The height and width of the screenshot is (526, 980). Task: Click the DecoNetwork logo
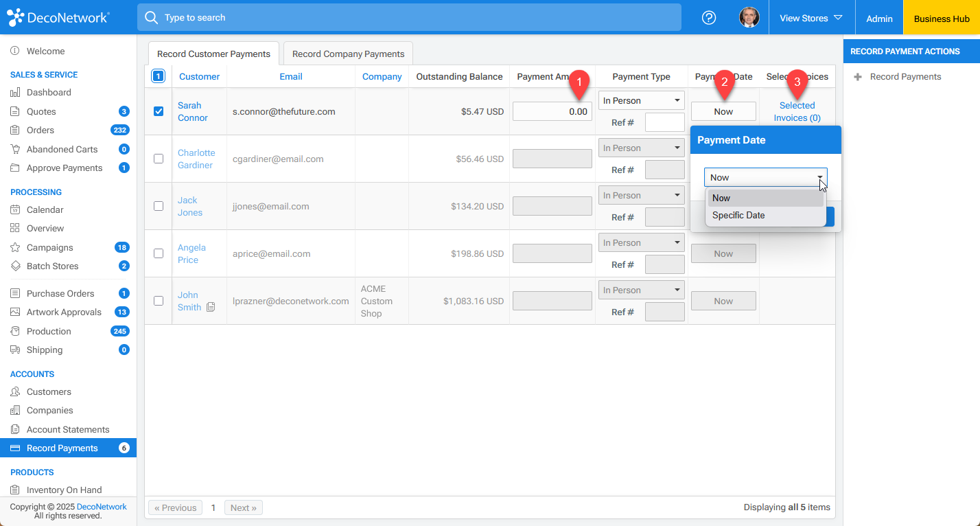[58, 17]
